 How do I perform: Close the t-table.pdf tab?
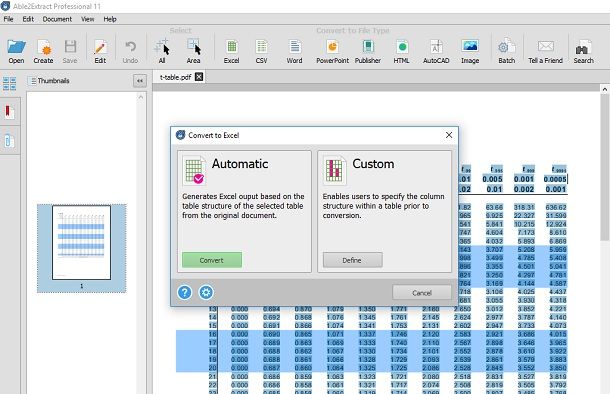pyautogui.click(x=199, y=77)
